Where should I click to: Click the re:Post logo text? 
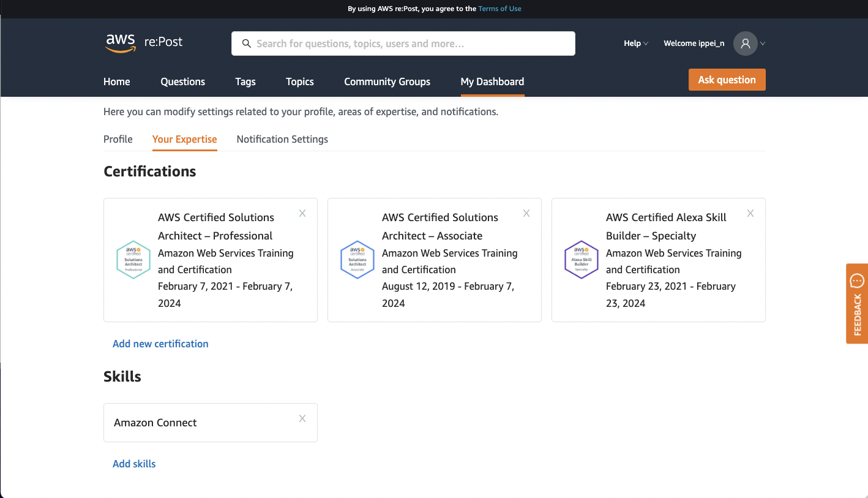[x=163, y=42]
